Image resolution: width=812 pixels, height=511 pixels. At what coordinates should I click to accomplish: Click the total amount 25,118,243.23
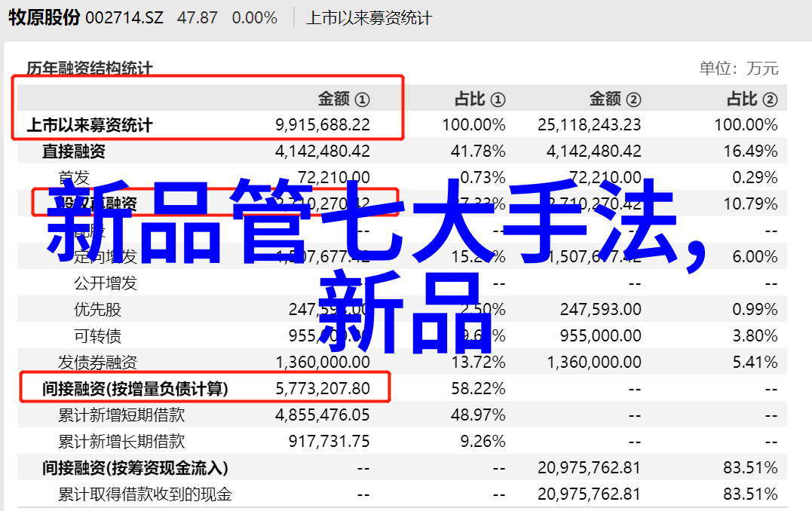point(590,125)
